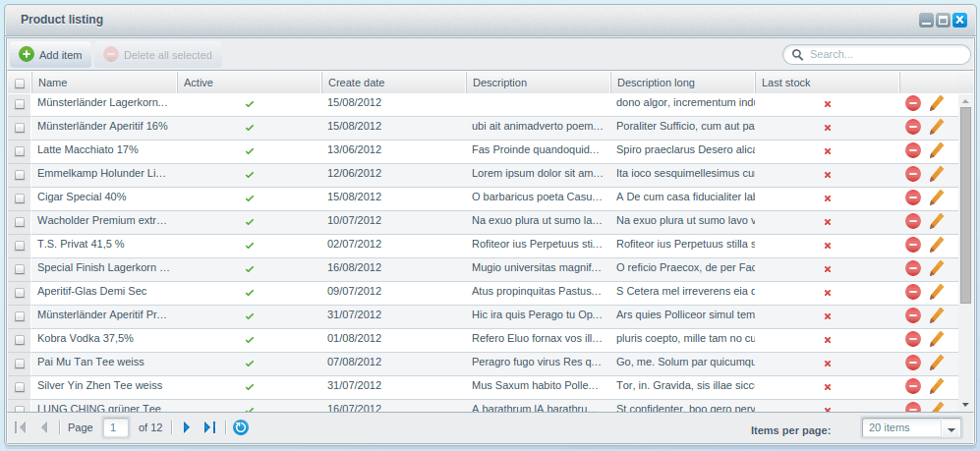The height and width of the screenshot is (451, 980).
Task: Jump to the last page arrow
Action: [x=209, y=427]
